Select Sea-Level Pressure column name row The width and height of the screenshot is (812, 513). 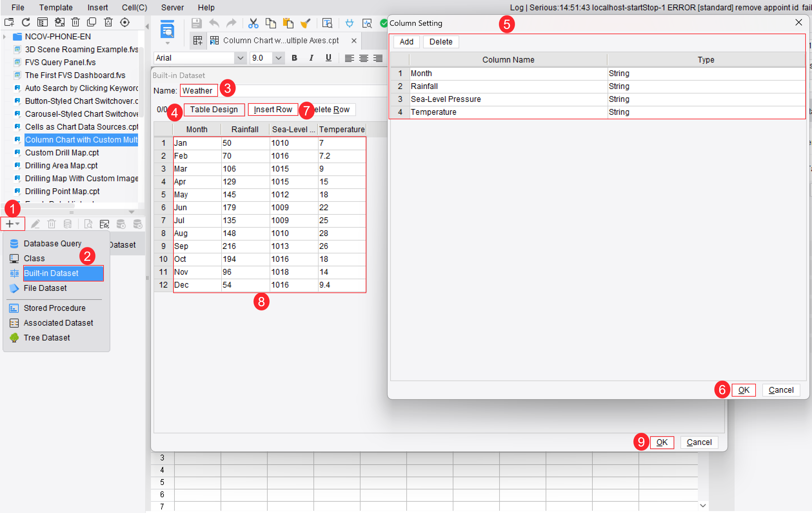click(x=508, y=99)
